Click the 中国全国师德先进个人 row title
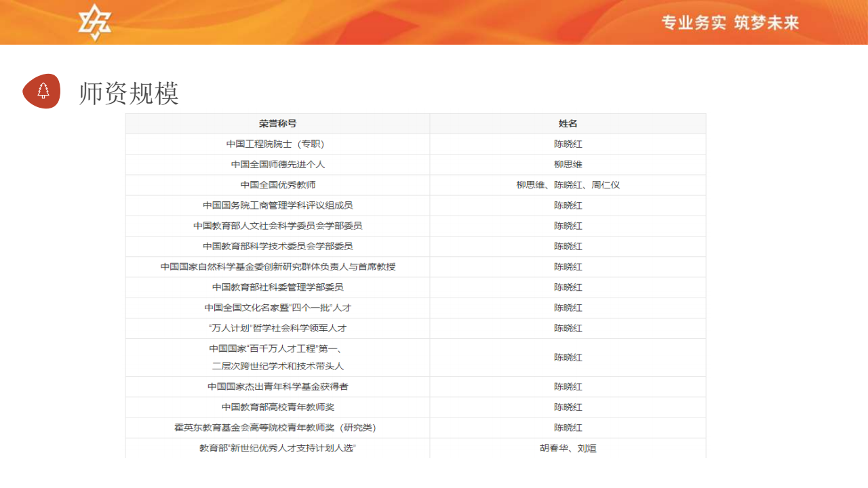Image resolution: width=868 pixels, height=488 pixels. tap(277, 165)
